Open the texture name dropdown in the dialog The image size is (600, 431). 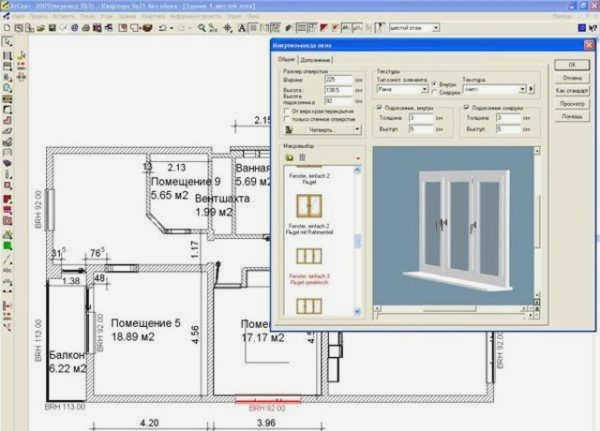pyautogui.click(x=522, y=89)
